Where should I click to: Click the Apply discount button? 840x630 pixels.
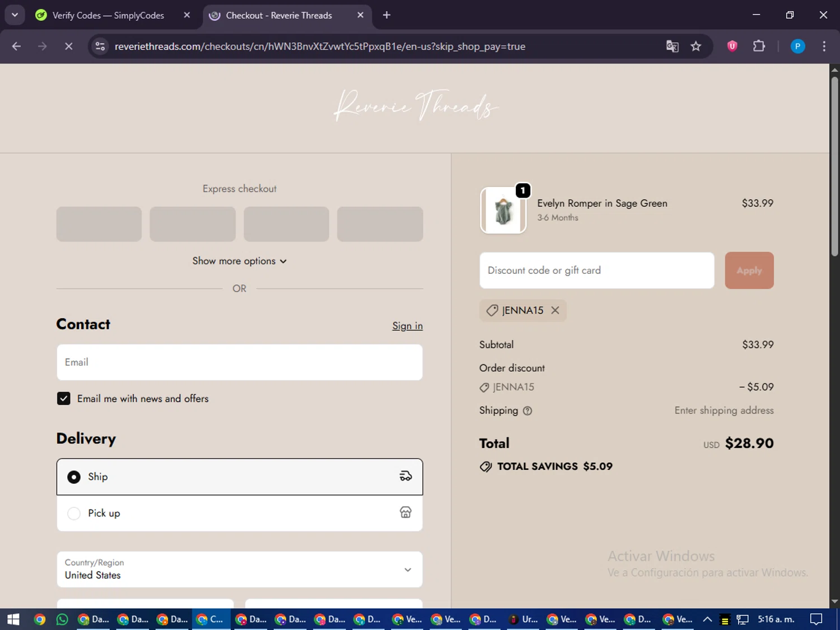point(749,270)
